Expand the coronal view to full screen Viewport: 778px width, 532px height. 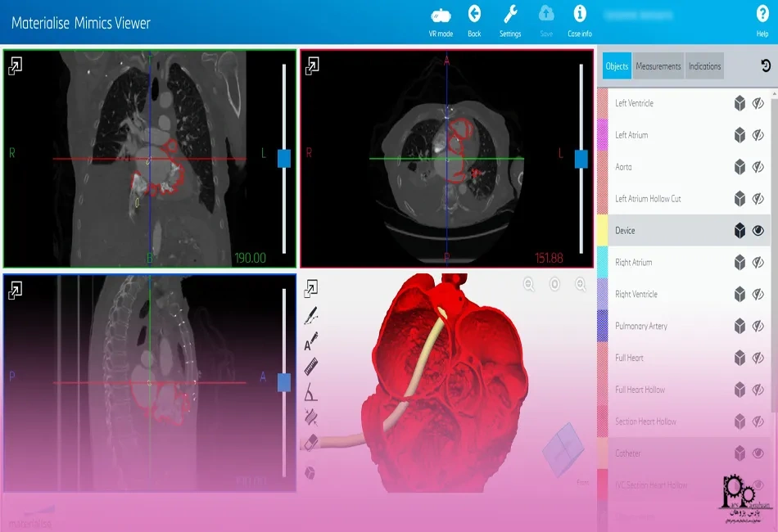15,65
